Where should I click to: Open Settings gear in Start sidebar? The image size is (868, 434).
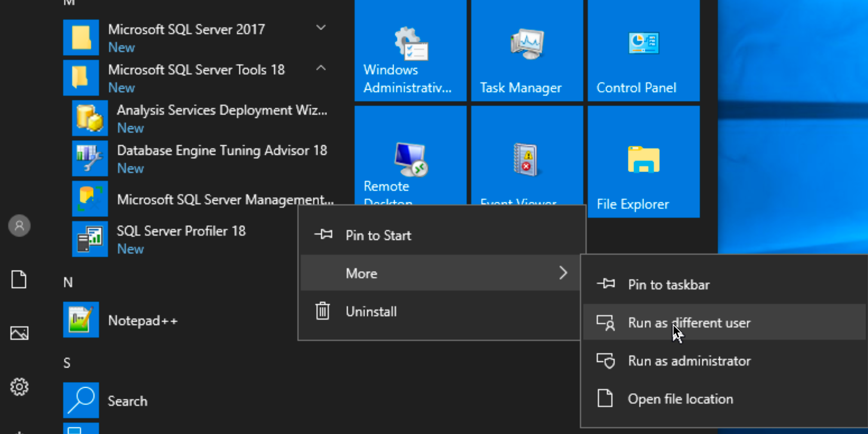tap(19, 387)
